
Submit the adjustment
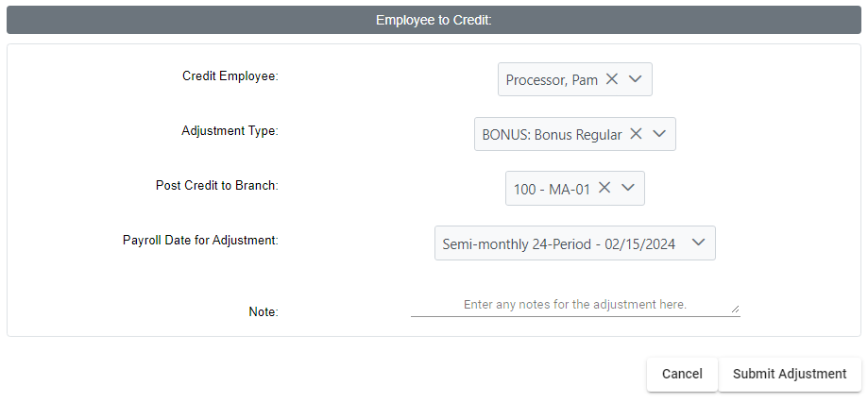click(x=790, y=374)
